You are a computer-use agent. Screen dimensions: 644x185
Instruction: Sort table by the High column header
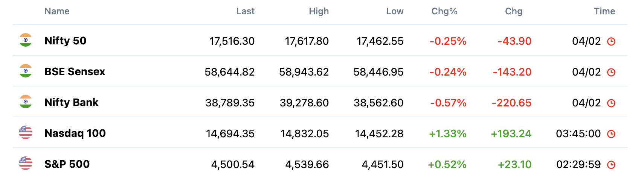point(319,11)
